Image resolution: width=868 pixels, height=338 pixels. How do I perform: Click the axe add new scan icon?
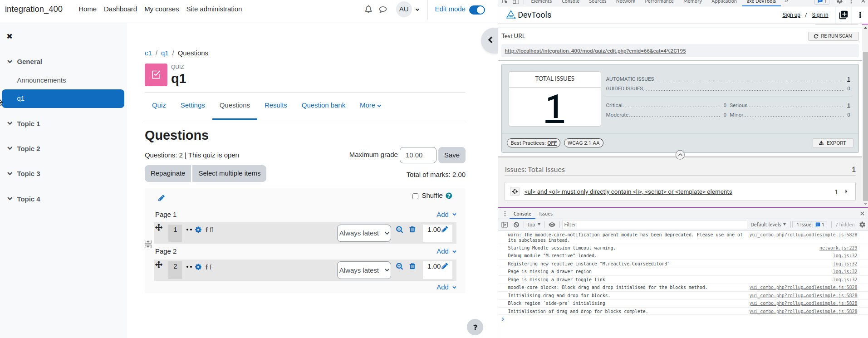843,15
